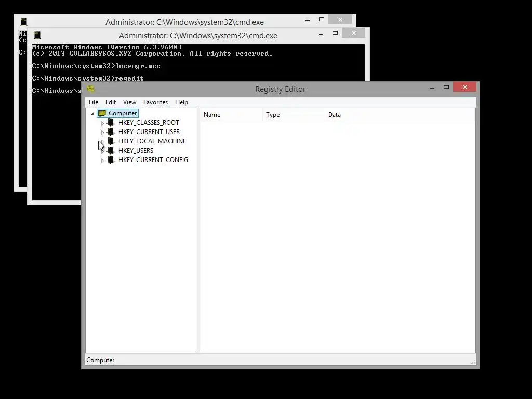Screen dimensions: 532x399
Task: Click the front cmd.exe window title text
Action: tap(198, 36)
